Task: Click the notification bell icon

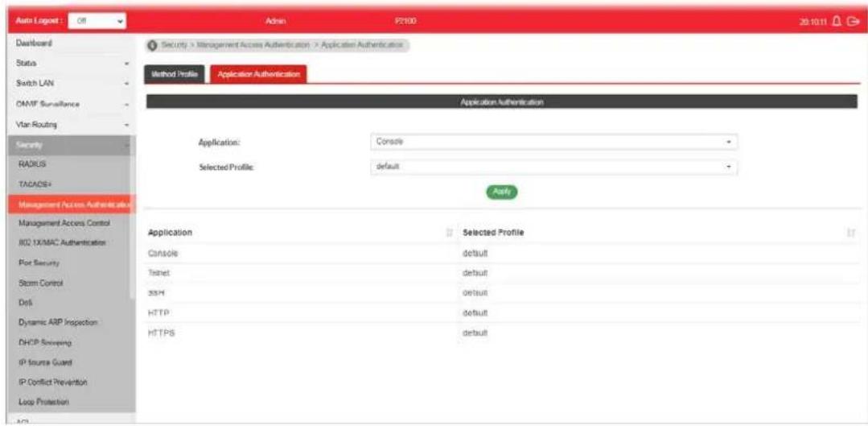Action: [x=837, y=21]
